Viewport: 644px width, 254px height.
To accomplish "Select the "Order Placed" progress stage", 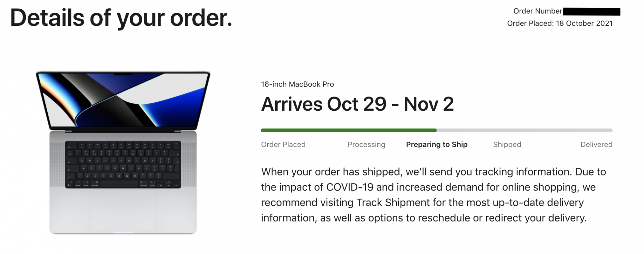I will 283,145.
